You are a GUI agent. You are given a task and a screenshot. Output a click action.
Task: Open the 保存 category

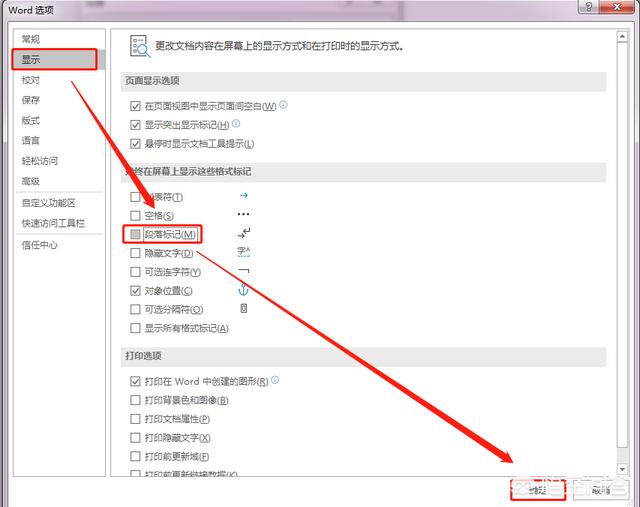[x=59, y=100]
